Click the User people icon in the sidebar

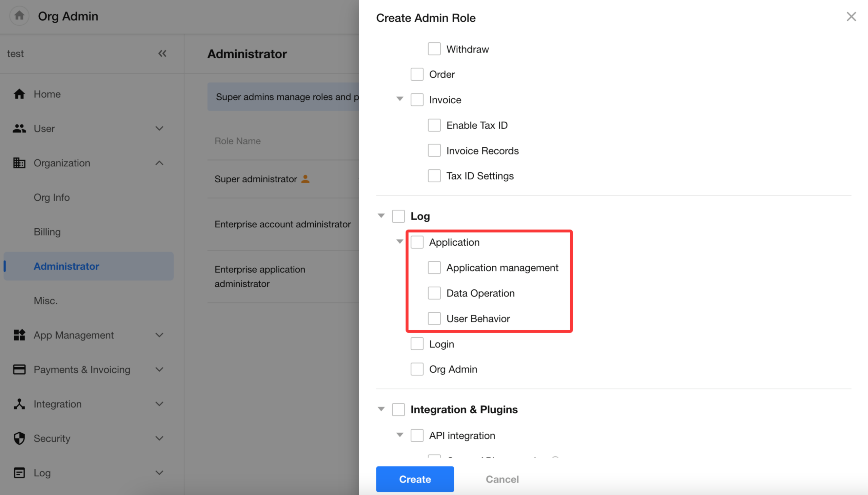point(19,128)
